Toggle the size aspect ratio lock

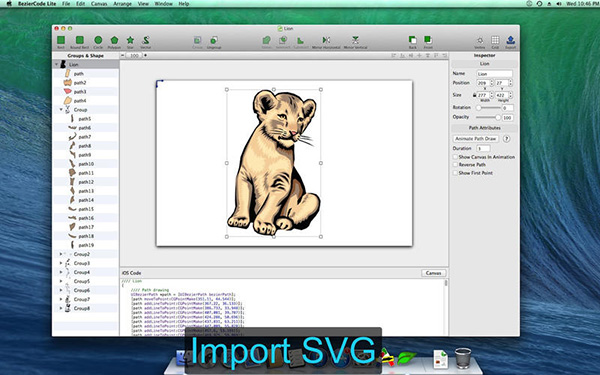(474, 95)
